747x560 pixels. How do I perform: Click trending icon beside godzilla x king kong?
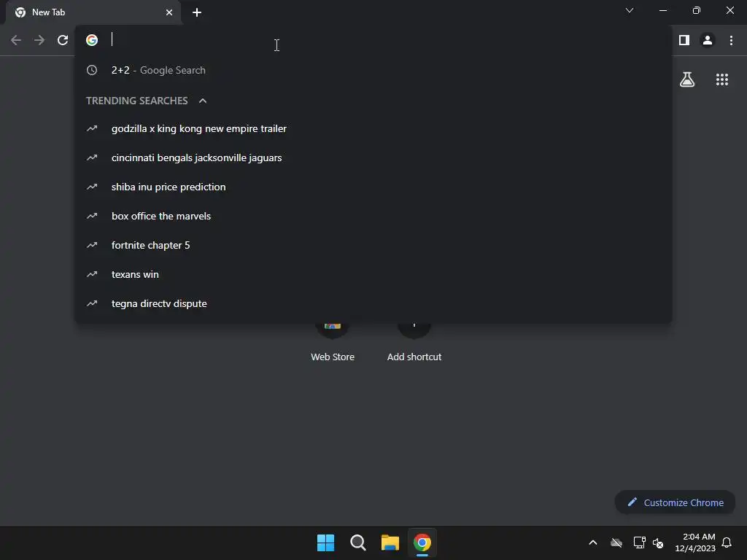point(92,128)
